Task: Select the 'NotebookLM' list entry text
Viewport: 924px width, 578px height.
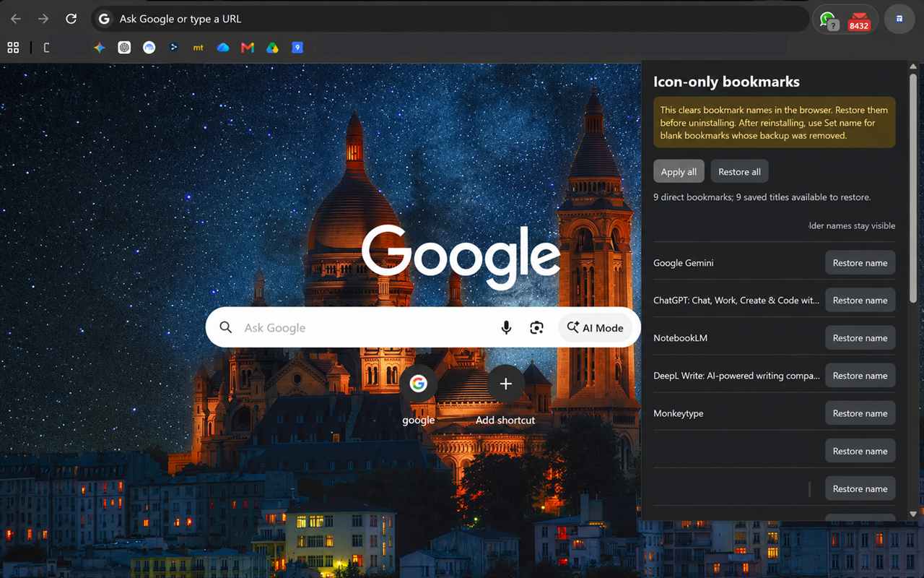Action: pyautogui.click(x=680, y=338)
